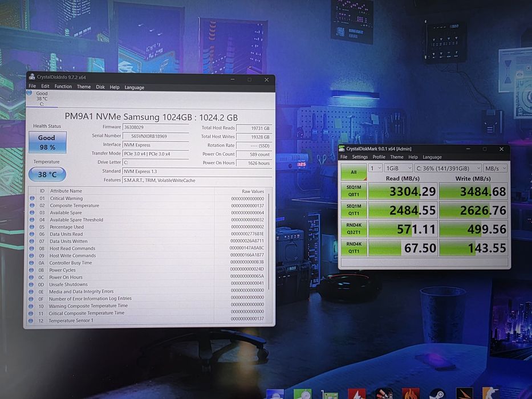The image size is (532, 399).
Task: Click Transfer Mode field PCIe 3.0 x4
Action: pos(156,154)
